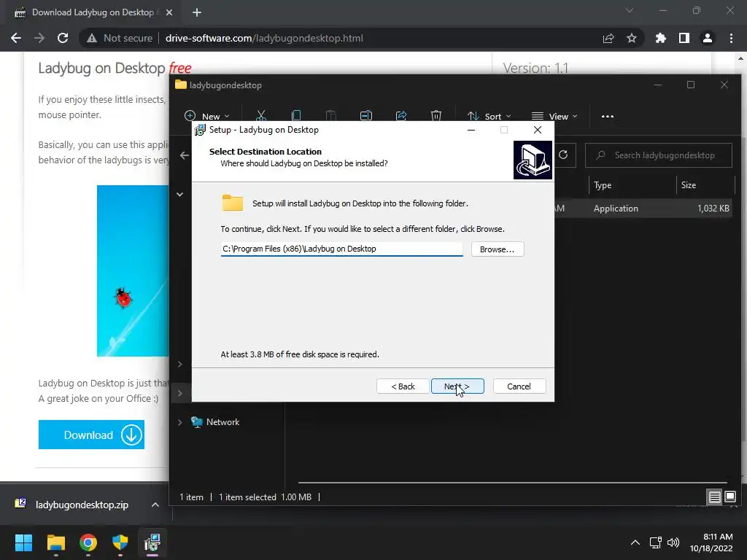The height and width of the screenshot is (560, 747).
Task: Open the volume tray icon
Action: point(673,542)
